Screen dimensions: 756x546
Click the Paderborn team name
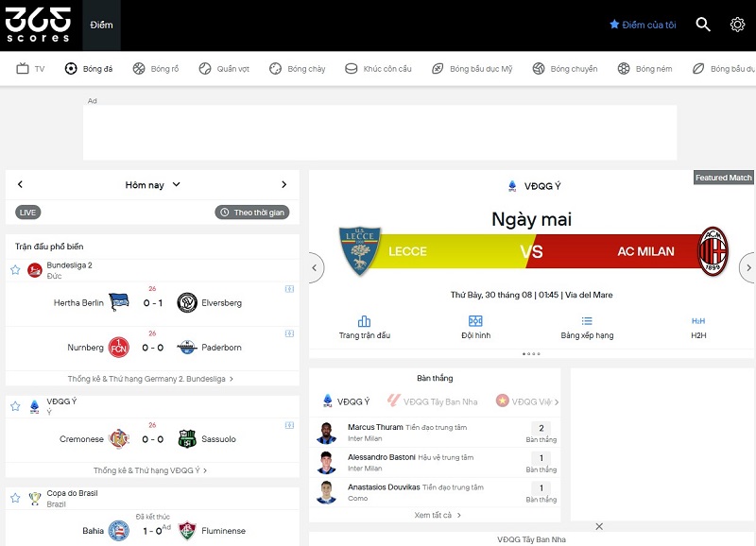[x=221, y=348]
